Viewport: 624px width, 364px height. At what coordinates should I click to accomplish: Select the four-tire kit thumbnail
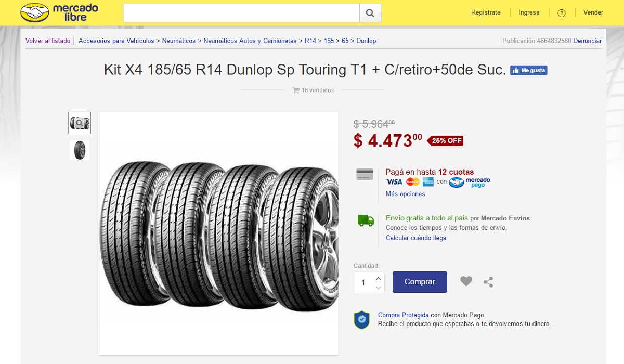(80, 123)
